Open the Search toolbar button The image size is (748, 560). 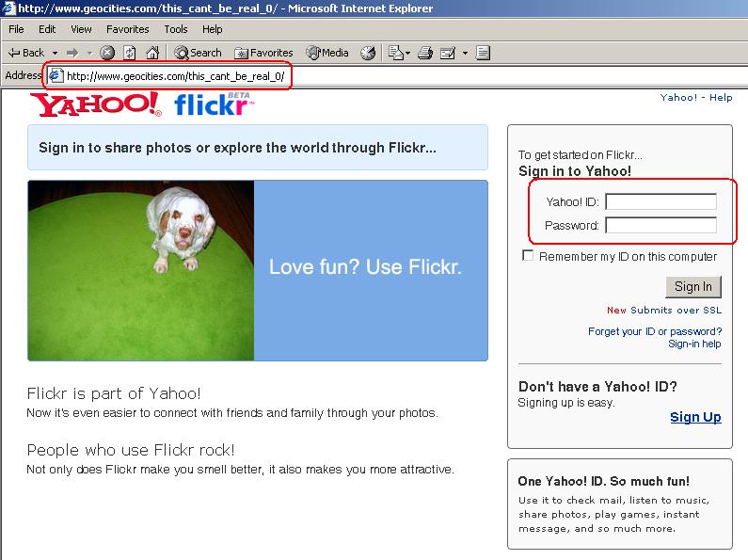pos(198,53)
